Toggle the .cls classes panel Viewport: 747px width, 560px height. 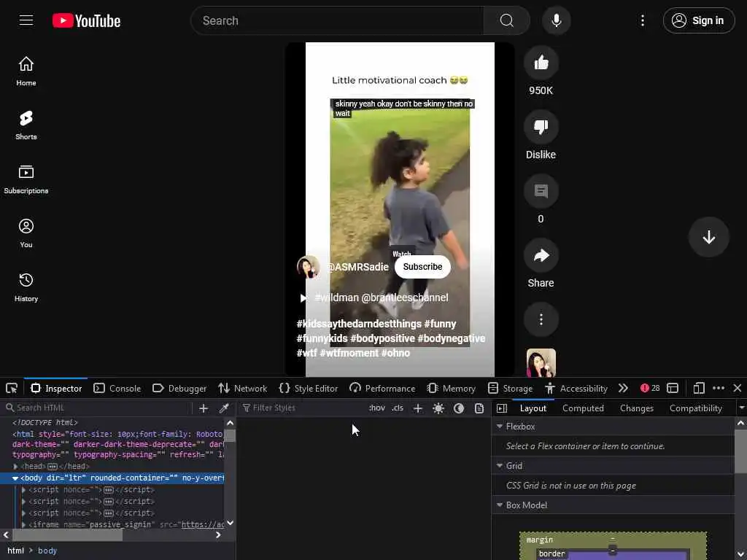point(398,408)
